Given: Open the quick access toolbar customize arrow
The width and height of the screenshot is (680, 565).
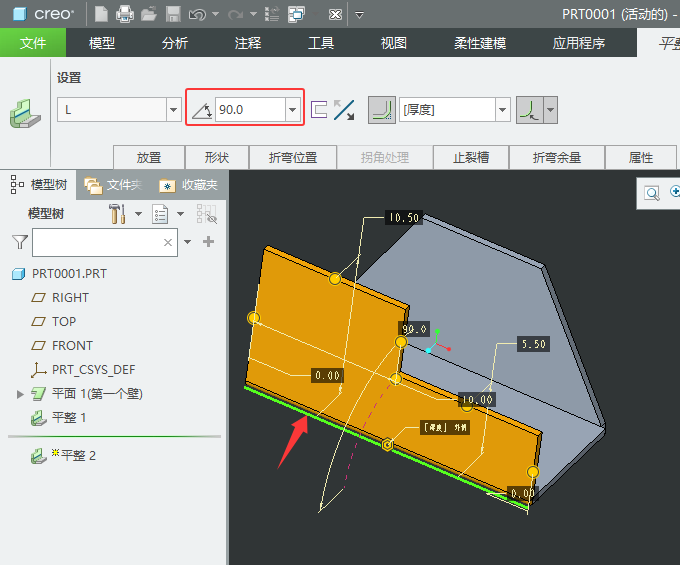Looking at the screenshot, I should click(359, 15).
